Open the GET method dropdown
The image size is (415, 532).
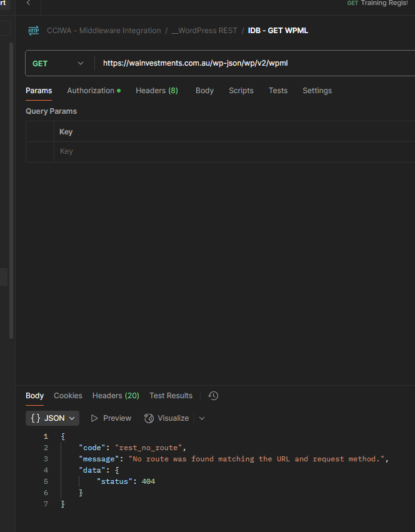click(57, 63)
